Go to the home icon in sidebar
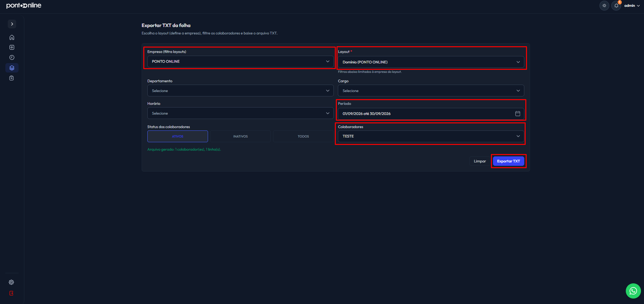Screen dimensions: 644x304 pyautogui.click(x=12, y=37)
